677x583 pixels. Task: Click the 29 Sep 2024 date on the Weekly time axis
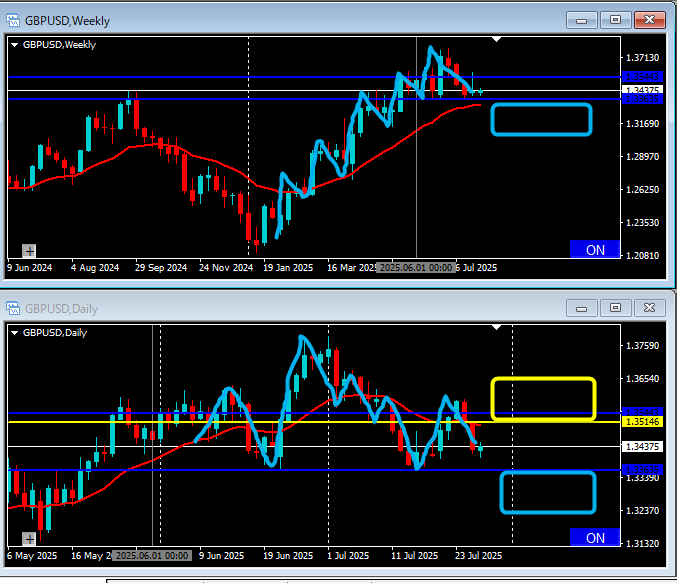(161, 268)
